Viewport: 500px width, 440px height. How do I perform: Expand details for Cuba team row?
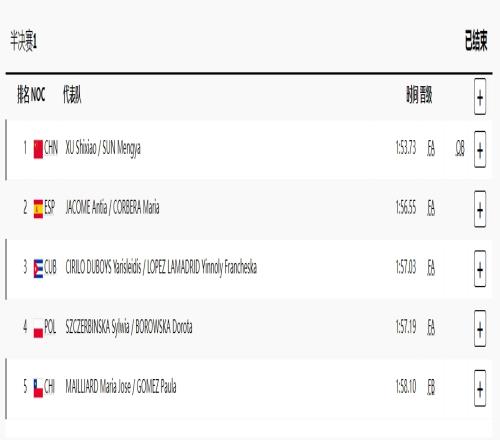pos(480,269)
